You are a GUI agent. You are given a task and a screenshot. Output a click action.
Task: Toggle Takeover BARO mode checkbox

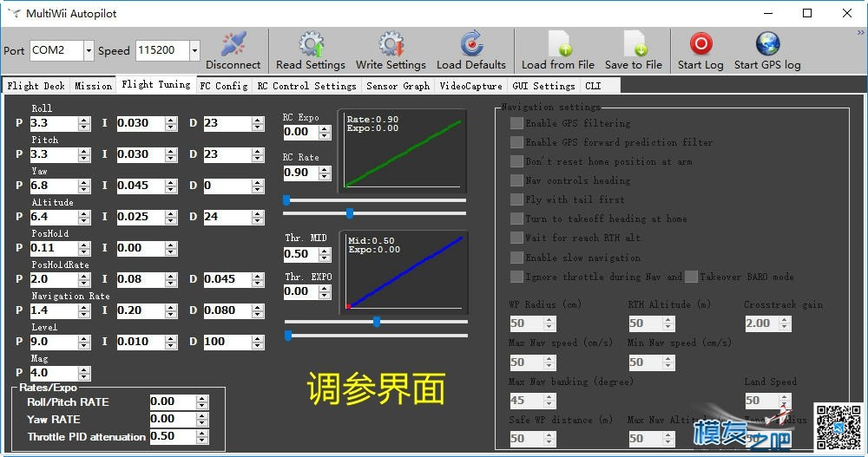pyautogui.click(x=691, y=276)
